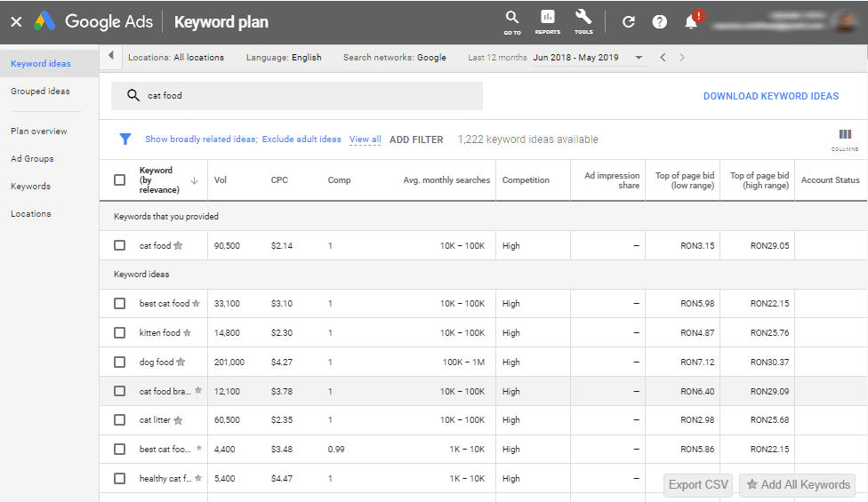Image resolution: width=868 pixels, height=502 pixels.
Task: Click Download Keyword Ideas
Action: (x=771, y=96)
